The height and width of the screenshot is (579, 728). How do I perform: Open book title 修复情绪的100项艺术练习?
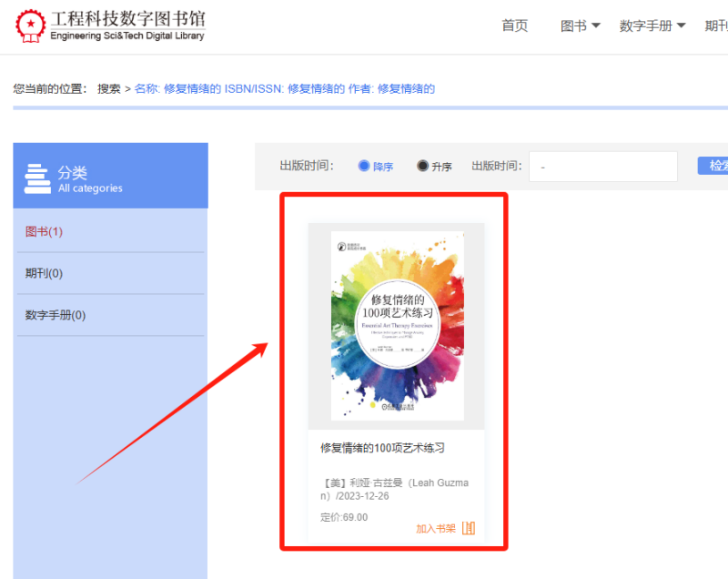coord(382,448)
